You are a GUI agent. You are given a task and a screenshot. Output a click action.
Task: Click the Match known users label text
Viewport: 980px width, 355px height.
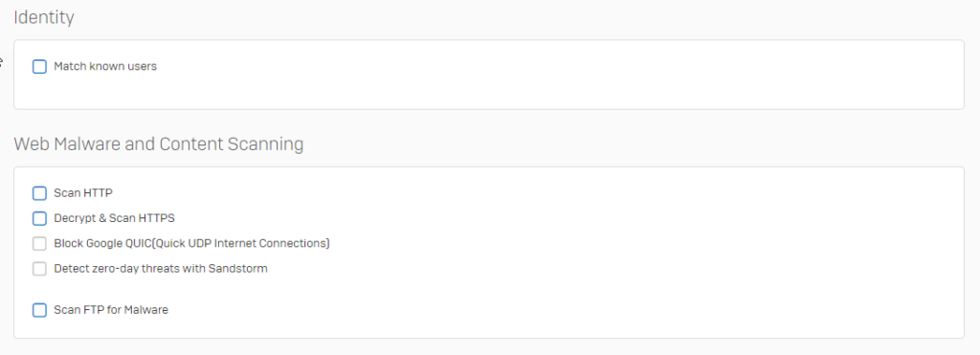tap(105, 66)
